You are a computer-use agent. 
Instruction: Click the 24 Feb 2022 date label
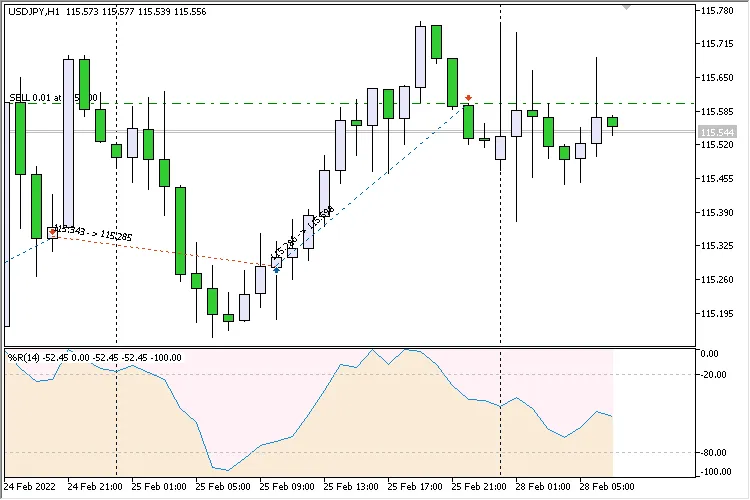[30, 486]
